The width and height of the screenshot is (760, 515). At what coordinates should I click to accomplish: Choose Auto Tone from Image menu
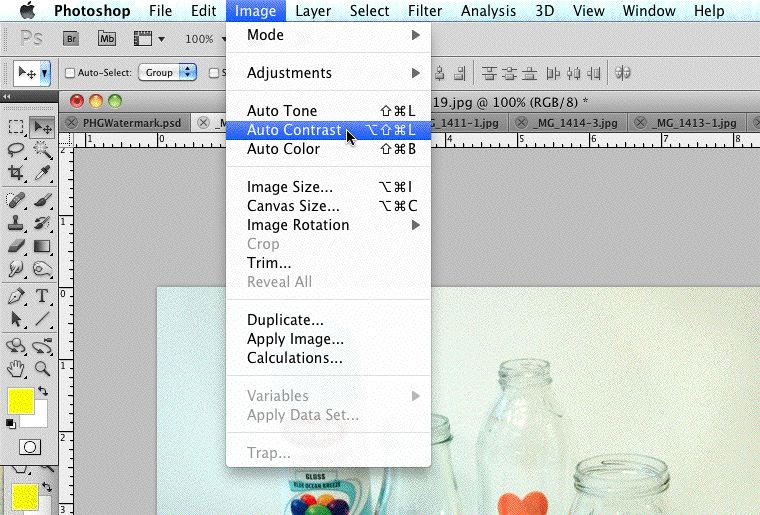coord(328,111)
